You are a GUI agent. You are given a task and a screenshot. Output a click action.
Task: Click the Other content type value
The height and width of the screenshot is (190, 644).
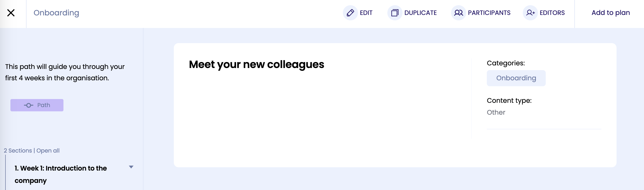click(496, 113)
